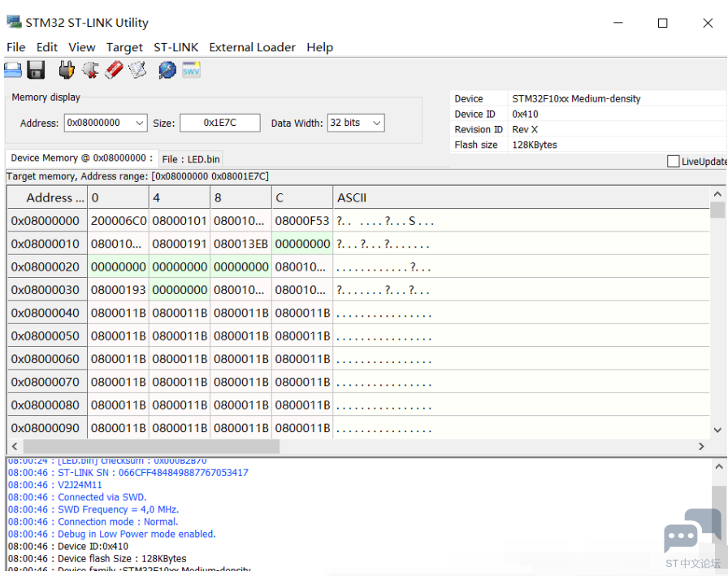Click highlighted 00000000 in row 0x08000030
Screen dimensions: 728x576
click(x=180, y=290)
